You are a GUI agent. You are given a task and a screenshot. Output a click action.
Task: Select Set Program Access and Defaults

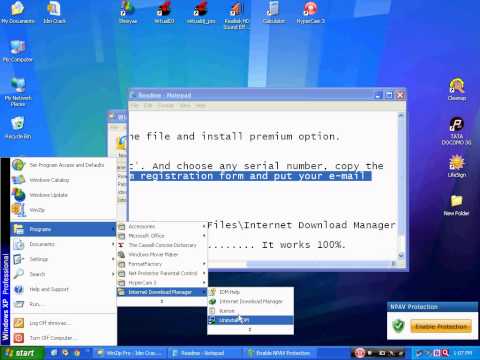coord(63,165)
